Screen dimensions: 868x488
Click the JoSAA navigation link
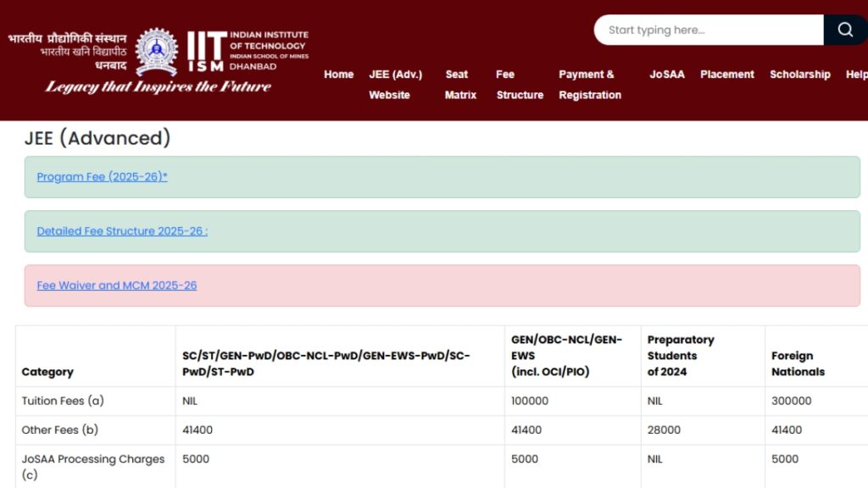point(666,75)
